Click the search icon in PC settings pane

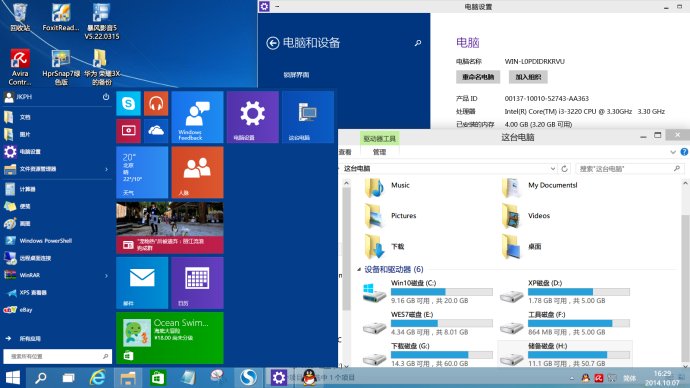pyautogui.click(x=418, y=43)
